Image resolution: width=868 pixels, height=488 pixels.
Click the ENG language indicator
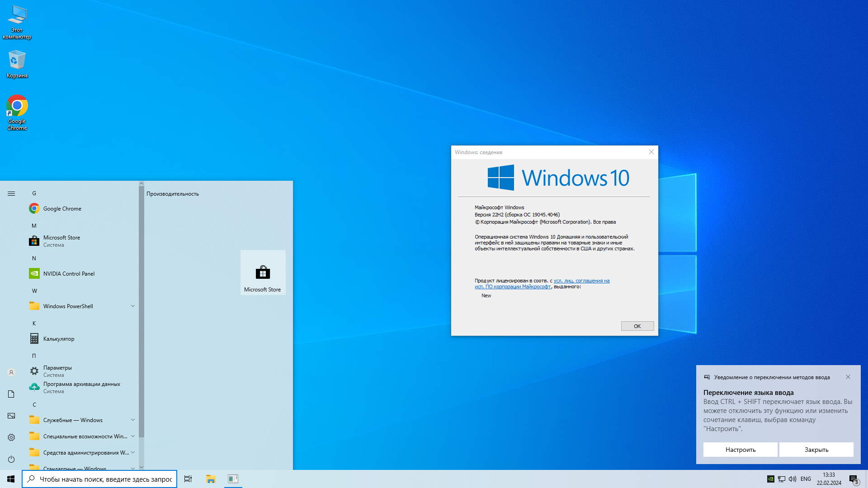click(806, 479)
